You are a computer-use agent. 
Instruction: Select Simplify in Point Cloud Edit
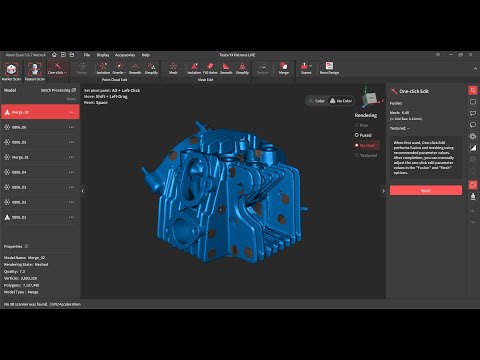pyautogui.click(x=151, y=69)
